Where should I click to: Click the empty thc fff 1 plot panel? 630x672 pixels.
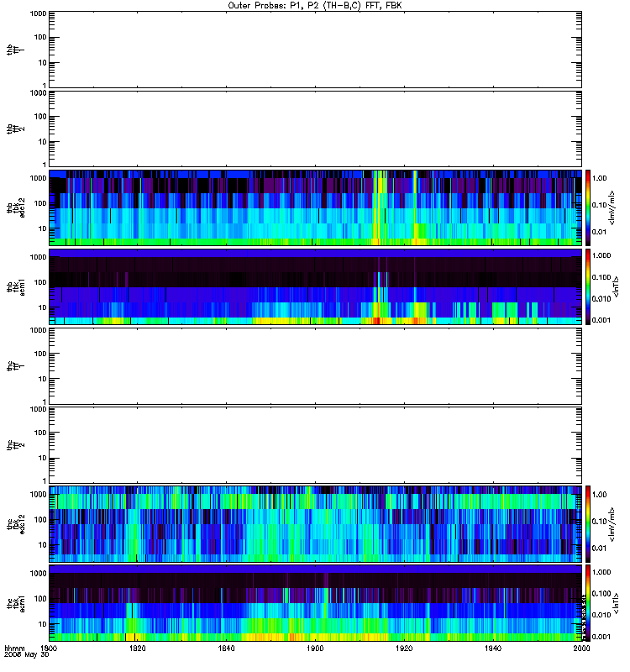click(x=315, y=366)
